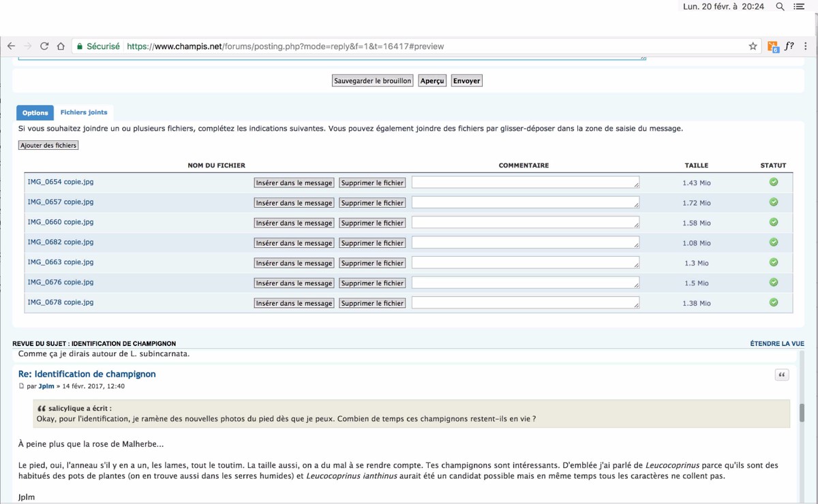The height and width of the screenshot is (504, 818).
Task: Open macOS notification center icon
Action: 800,7
